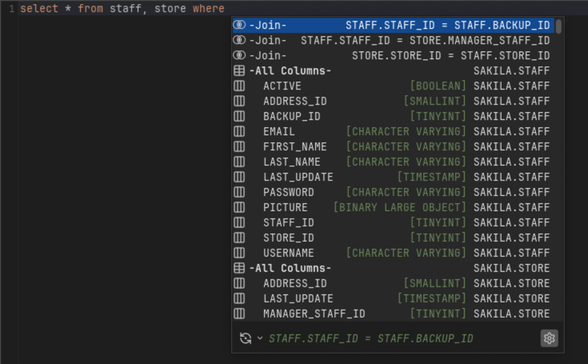
Task: Select the MANAGER_STAFF_ID column of SAKILA.STORE
Action: click(314, 314)
